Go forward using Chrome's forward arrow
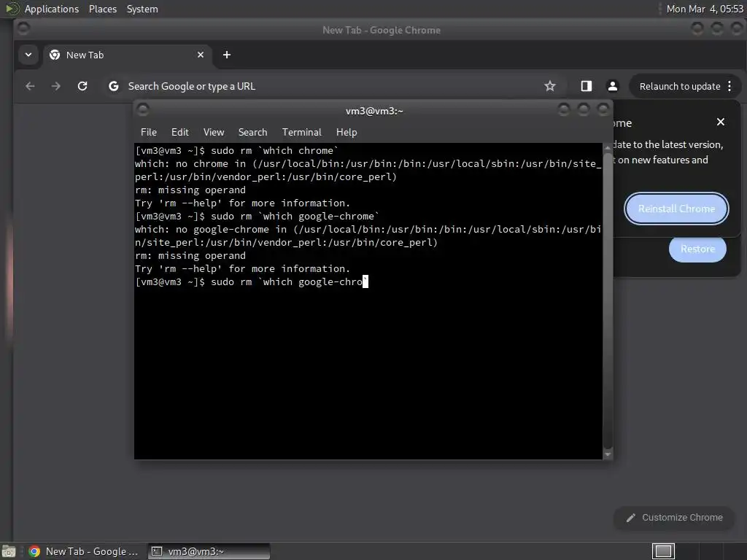The width and height of the screenshot is (747, 560). click(55, 86)
